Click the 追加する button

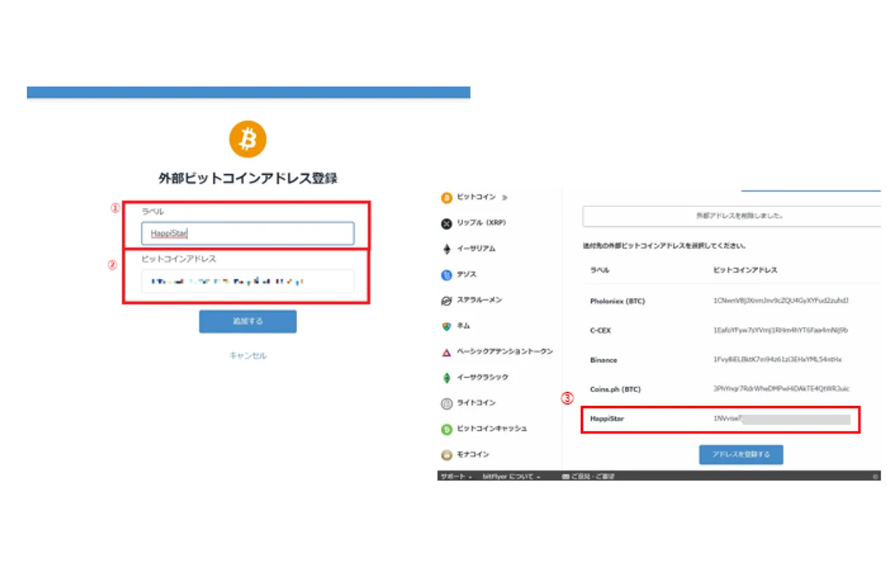click(x=248, y=321)
